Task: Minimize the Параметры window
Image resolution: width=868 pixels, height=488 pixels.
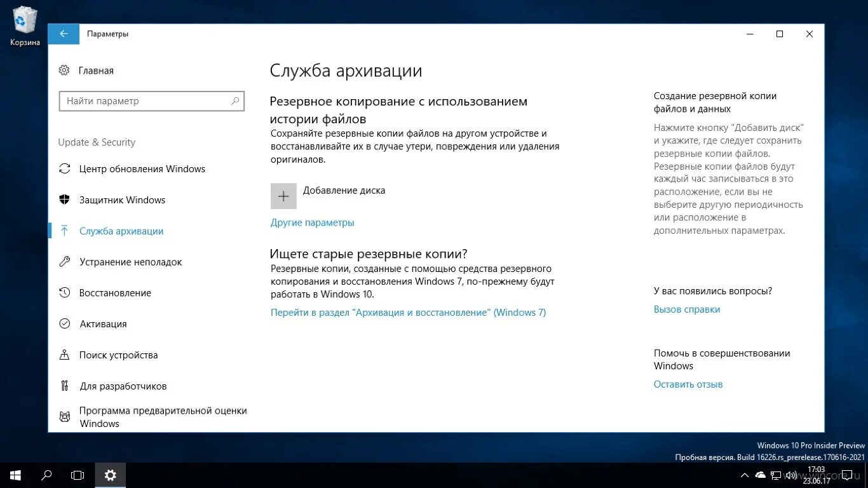Action: tap(750, 34)
